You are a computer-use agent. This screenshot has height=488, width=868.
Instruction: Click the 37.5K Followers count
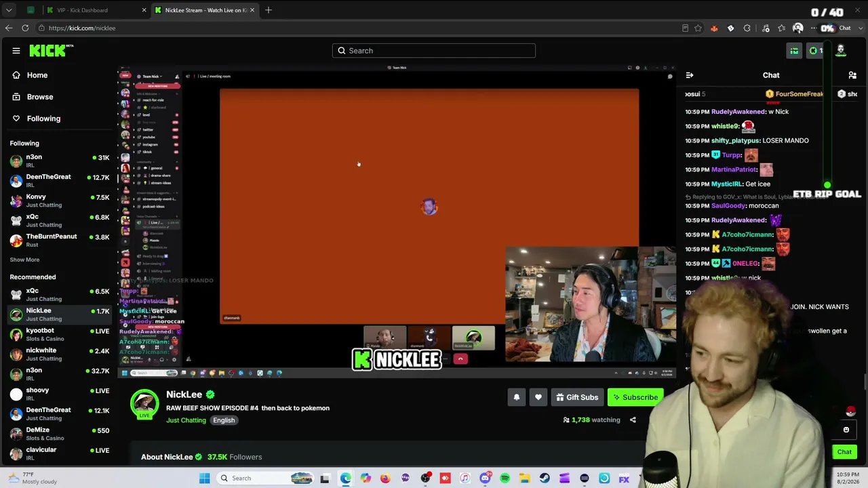tap(235, 457)
